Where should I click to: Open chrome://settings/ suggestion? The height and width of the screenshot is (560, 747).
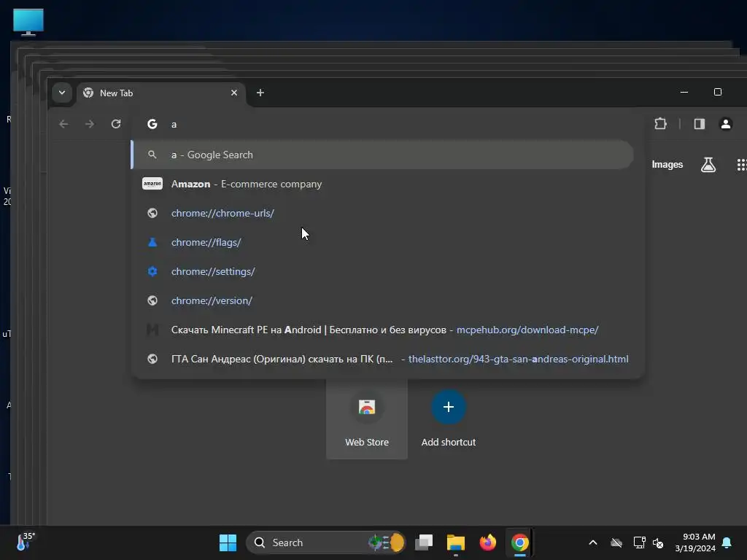pos(382,271)
